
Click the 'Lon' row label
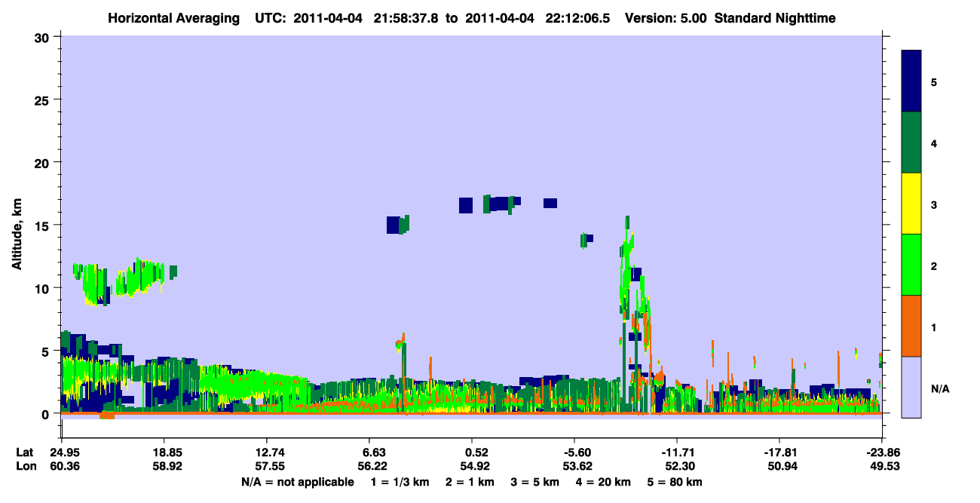pyautogui.click(x=25, y=467)
